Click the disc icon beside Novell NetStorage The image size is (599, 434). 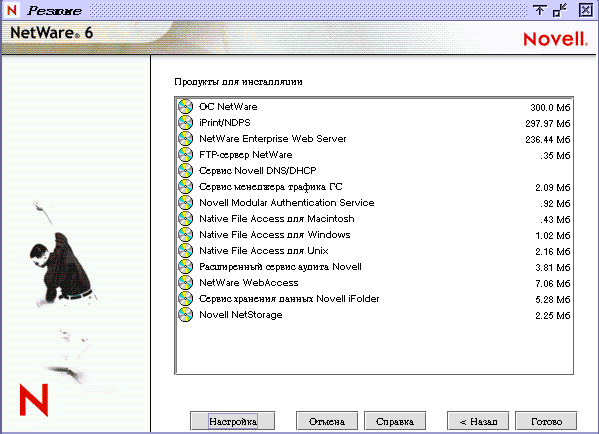tap(186, 315)
